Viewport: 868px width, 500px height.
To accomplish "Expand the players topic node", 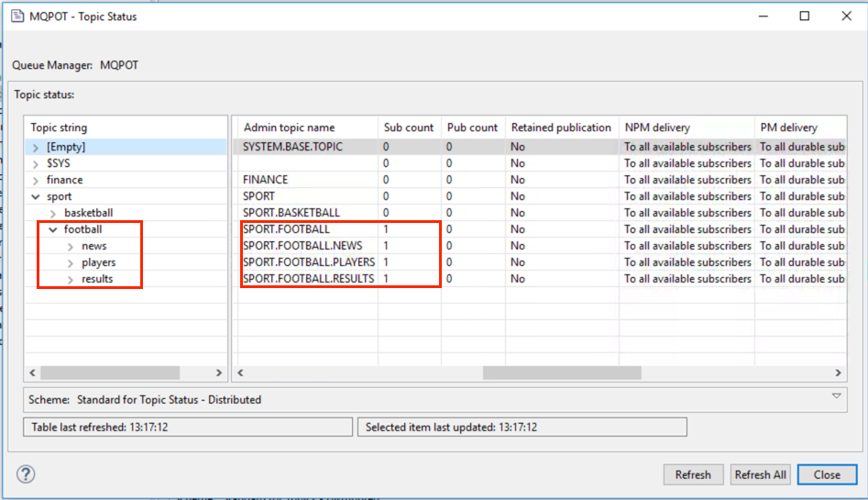I will [x=71, y=263].
